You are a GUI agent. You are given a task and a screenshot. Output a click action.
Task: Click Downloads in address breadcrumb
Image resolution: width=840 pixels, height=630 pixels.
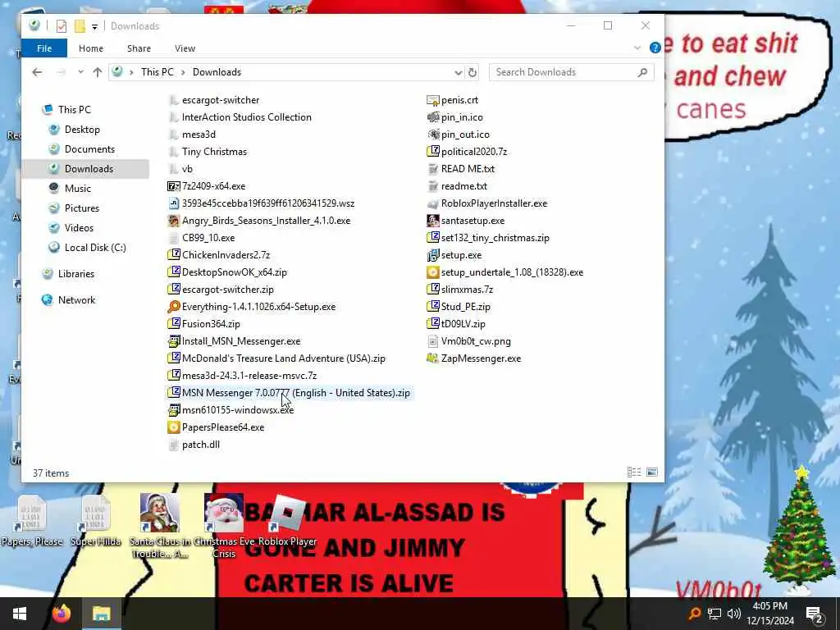click(217, 72)
